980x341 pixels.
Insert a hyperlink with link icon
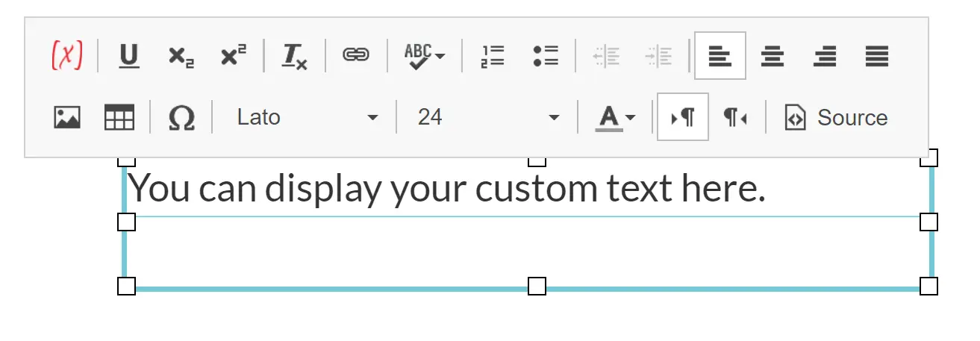(x=356, y=56)
